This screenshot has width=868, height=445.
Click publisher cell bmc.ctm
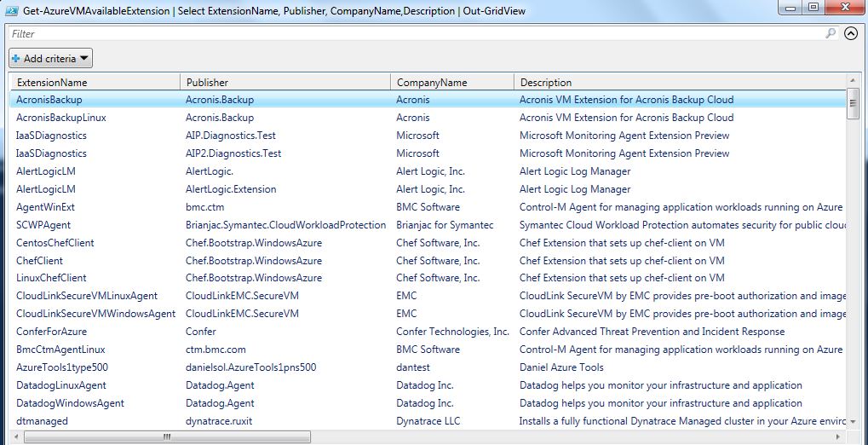(x=204, y=206)
